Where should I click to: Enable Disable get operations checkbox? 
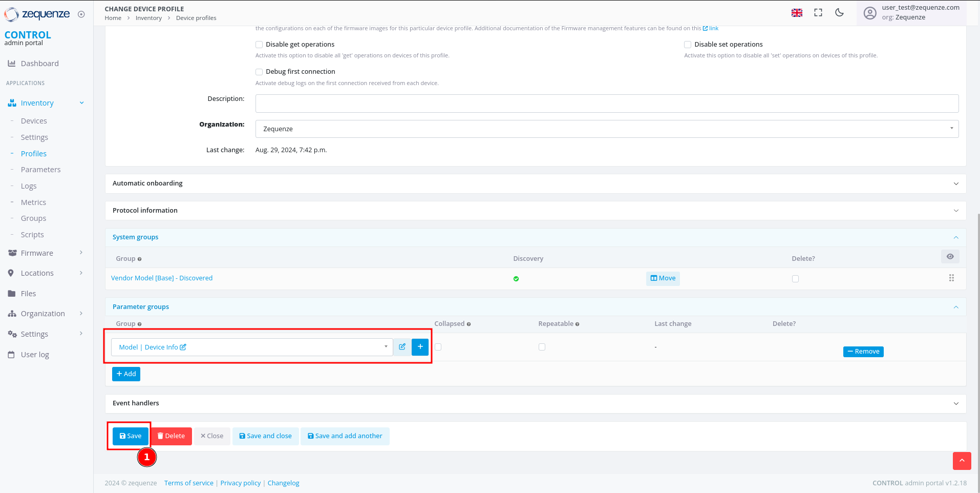[259, 45]
